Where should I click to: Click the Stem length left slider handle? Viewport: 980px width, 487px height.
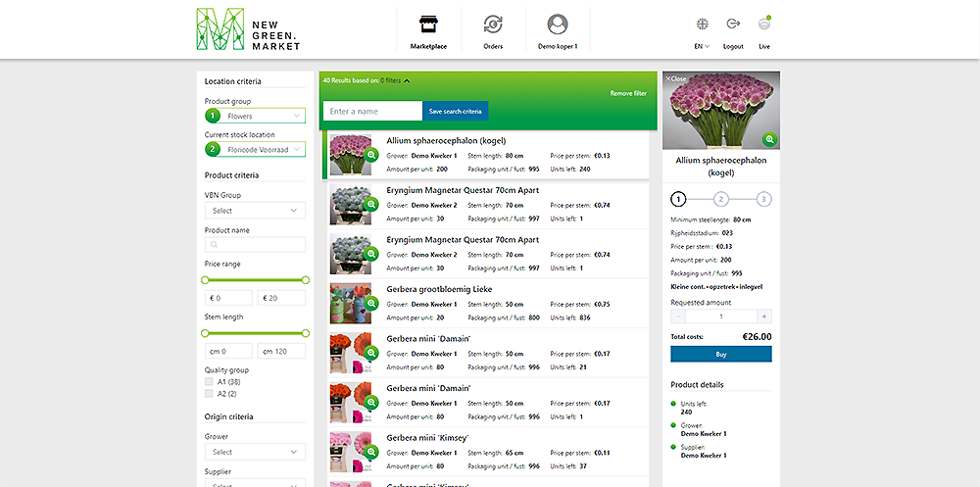click(205, 333)
